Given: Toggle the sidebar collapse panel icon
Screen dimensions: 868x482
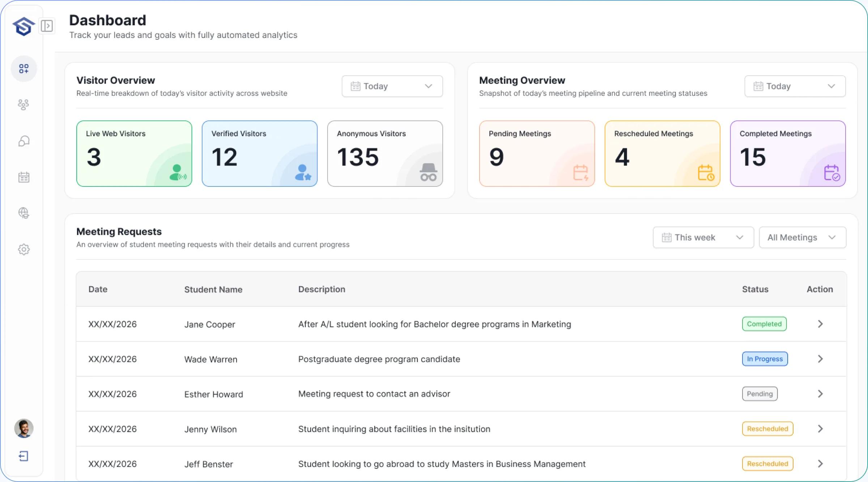Looking at the screenshot, I should pyautogui.click(x=47, y=26).
